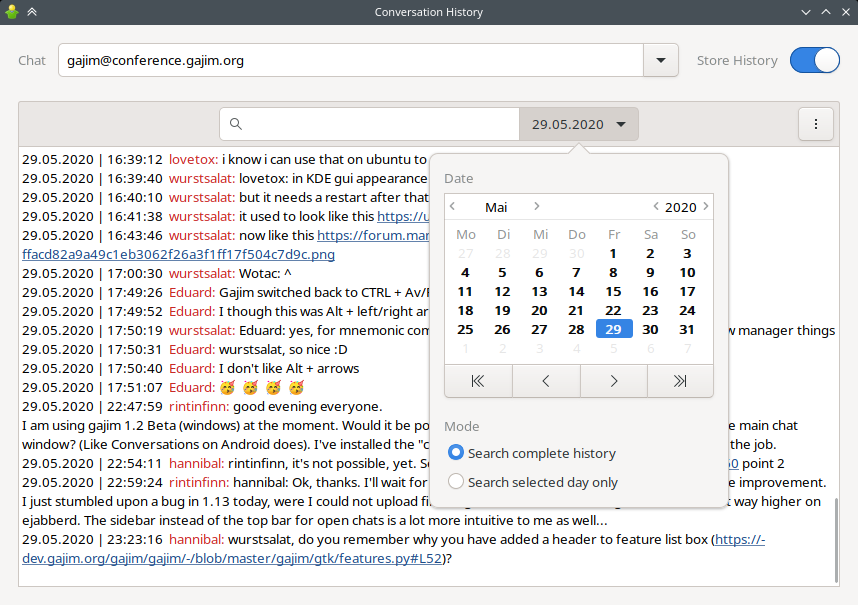
Task: Go to next year after 2020
Action: click(706, 206)
